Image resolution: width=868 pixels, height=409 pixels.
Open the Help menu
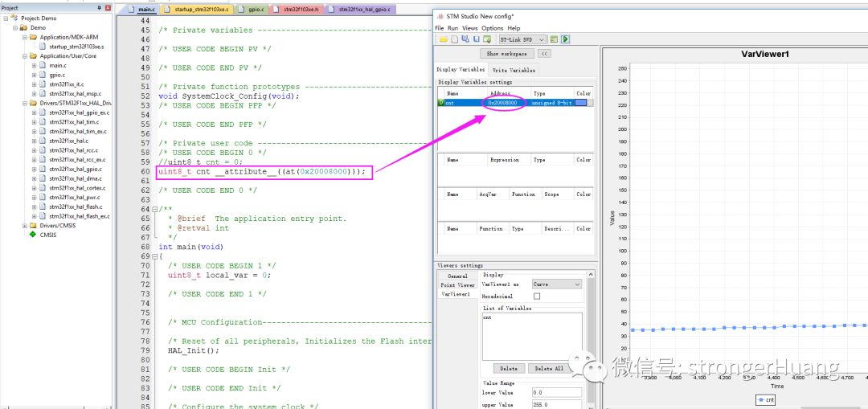[514, 28]
